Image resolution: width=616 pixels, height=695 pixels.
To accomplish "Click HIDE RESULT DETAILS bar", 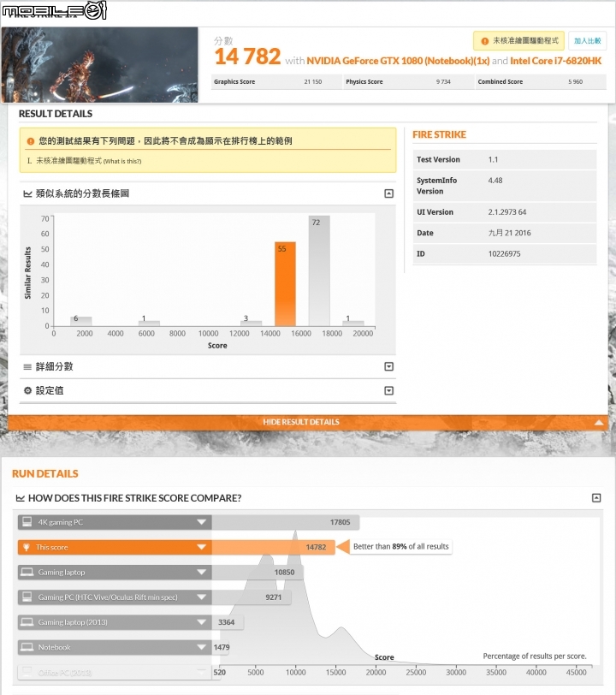I will pyautogui.click(x=307, y=422).
